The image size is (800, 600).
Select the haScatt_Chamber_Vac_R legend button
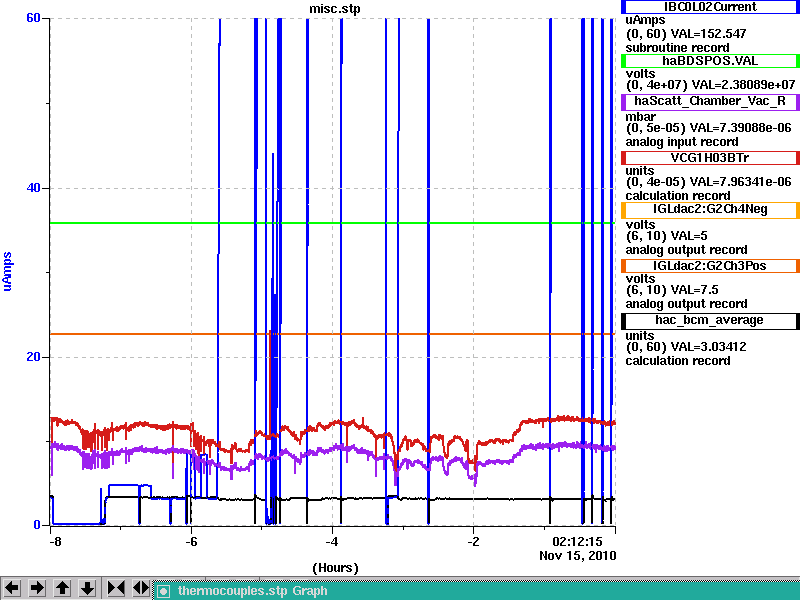click(710, 101)
